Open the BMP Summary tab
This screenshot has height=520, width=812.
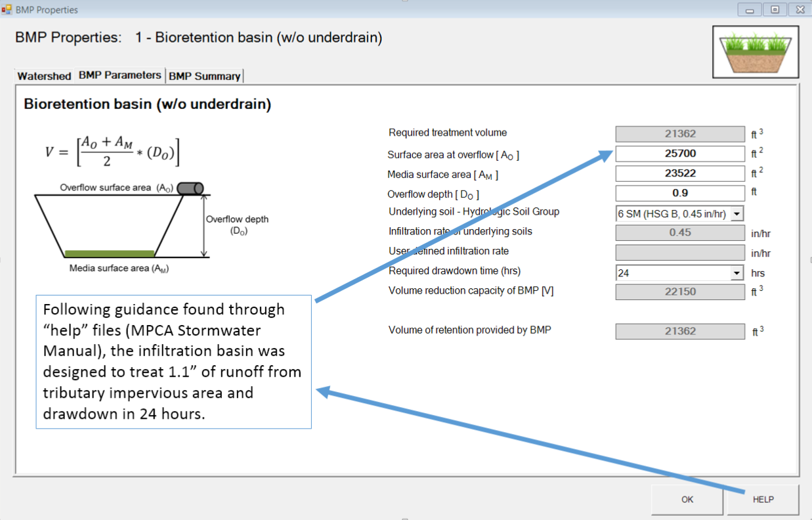204,76
